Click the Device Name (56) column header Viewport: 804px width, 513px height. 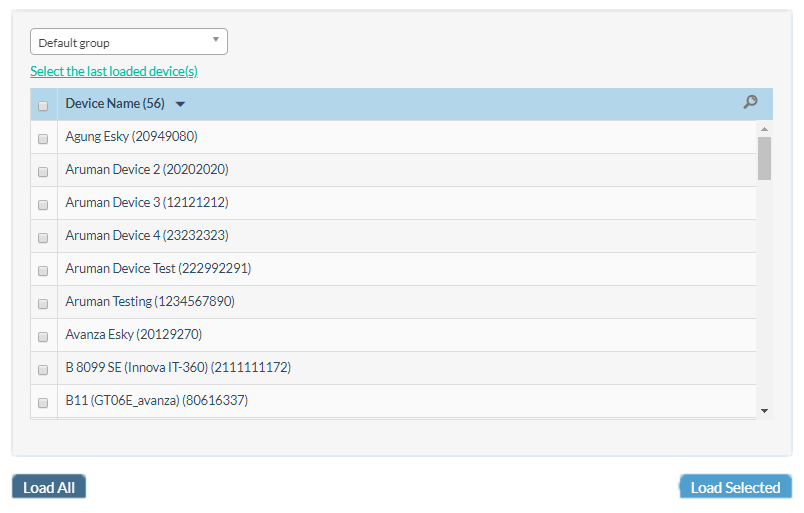[115, 104]
